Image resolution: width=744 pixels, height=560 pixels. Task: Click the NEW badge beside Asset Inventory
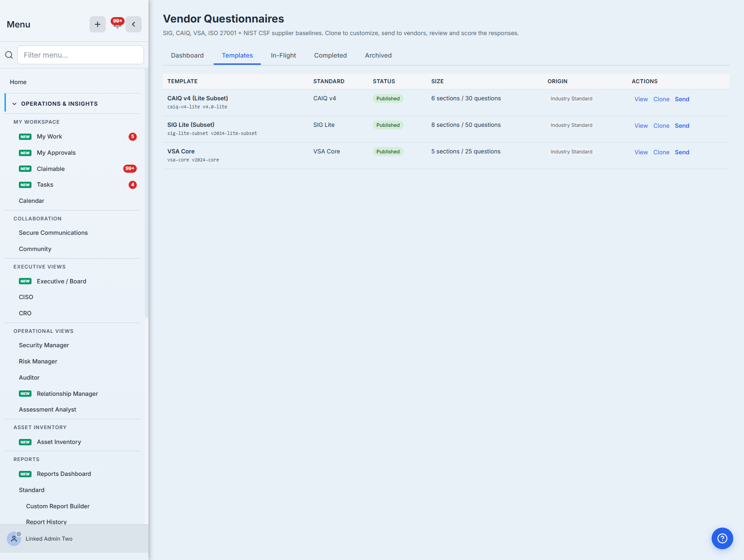tap(25, 442)
